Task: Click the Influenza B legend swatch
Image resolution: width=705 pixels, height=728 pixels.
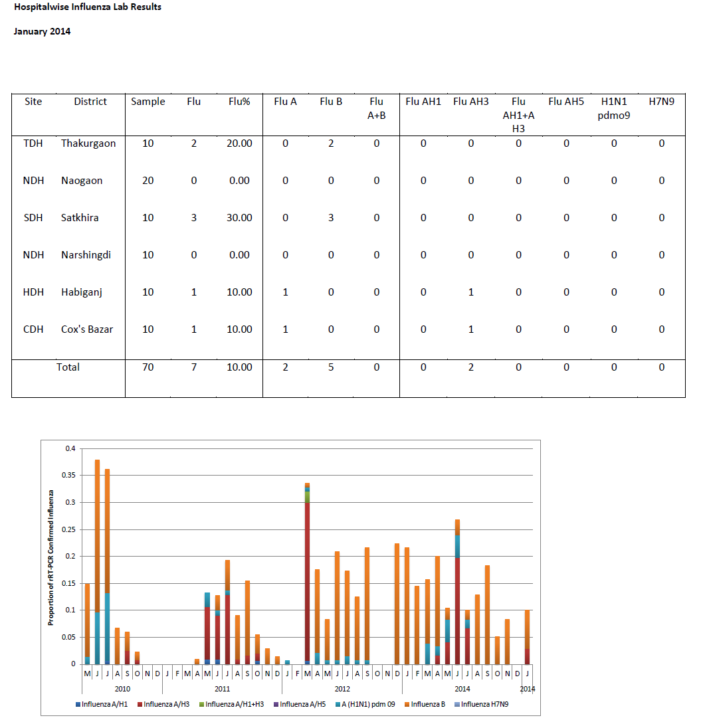Action: click(x=407, y=704)
